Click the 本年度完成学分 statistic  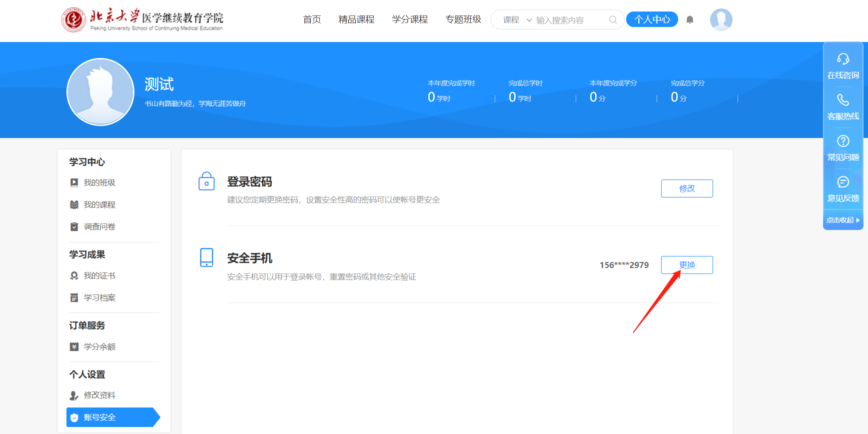coord(613,91)
